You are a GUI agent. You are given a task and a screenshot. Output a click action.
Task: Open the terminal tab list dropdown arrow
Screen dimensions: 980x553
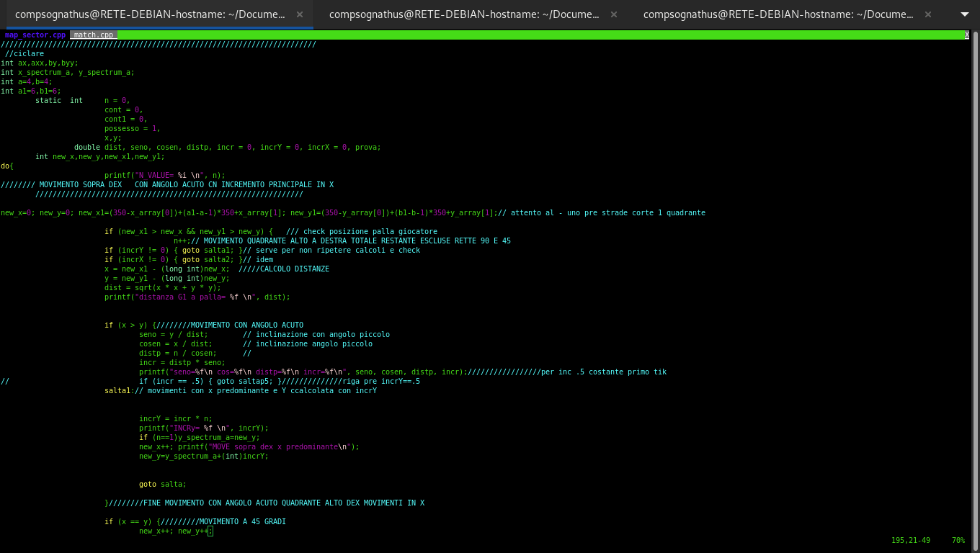coord(964,14)
